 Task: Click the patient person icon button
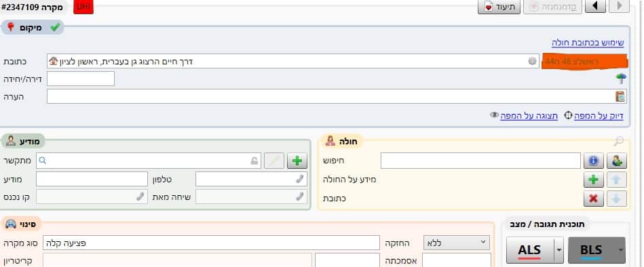pyautogui.click(x=617, y=161)
